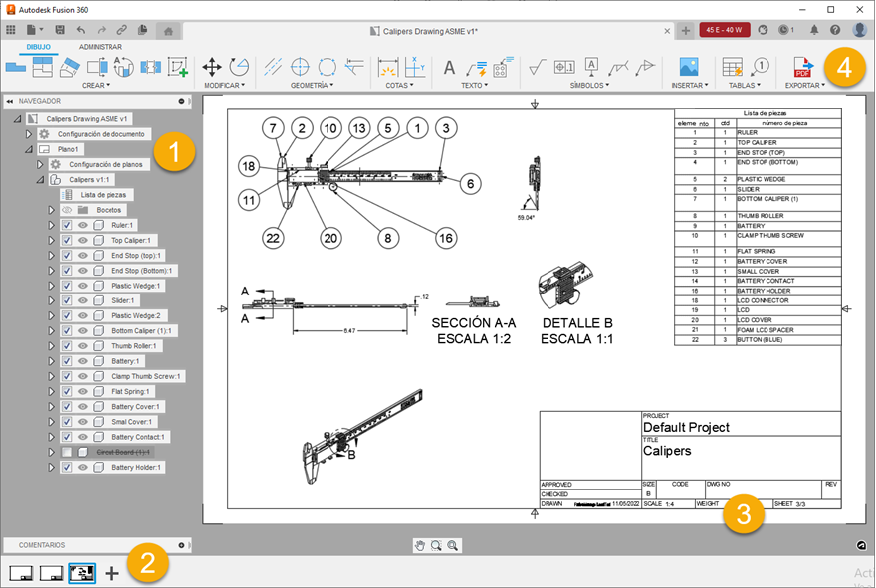
Task: Insert a Table
Action: [732, 67]
